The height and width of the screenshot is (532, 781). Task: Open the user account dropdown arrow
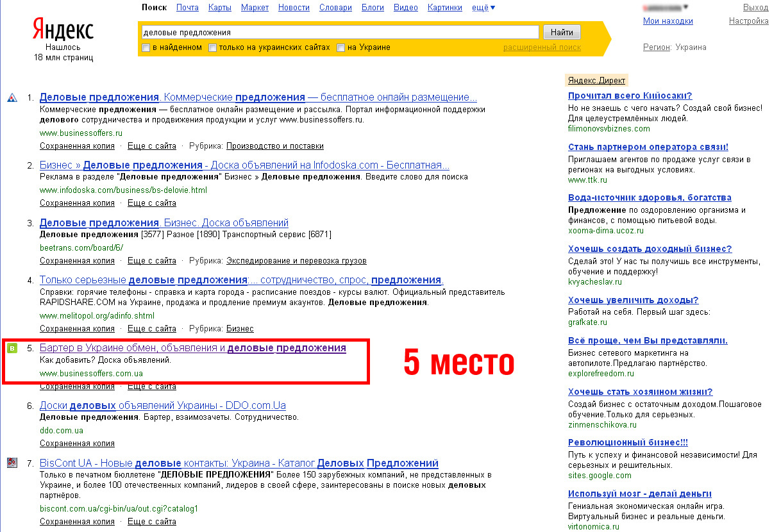(x=685, y=8)
